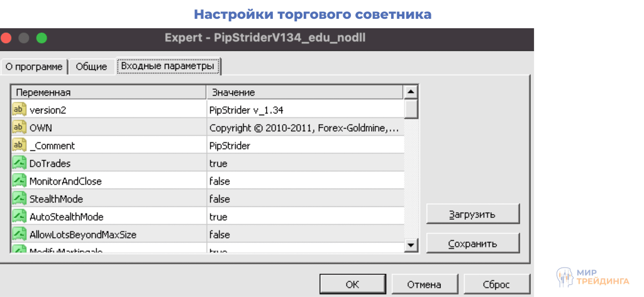Click the parameter list scrollbar thumb
Viewport: 644px width, 297px height.
click(x=411, y=109)
